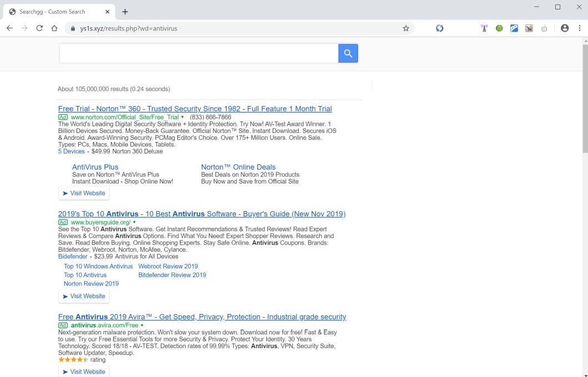This screenshot has width=588, height=377.
Task: Open the antenna tower extension icon
Action: [484, 28]
